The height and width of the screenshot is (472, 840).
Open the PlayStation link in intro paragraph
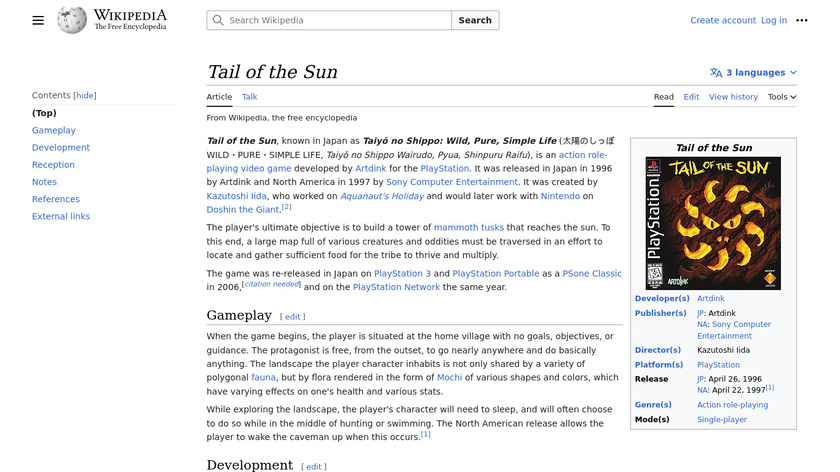pos(444,168)
